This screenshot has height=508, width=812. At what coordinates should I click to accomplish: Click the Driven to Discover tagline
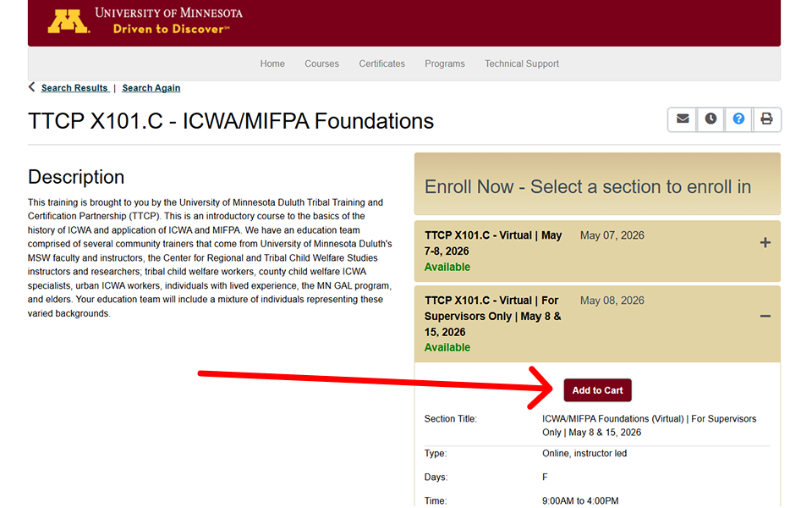pos(172,29)
